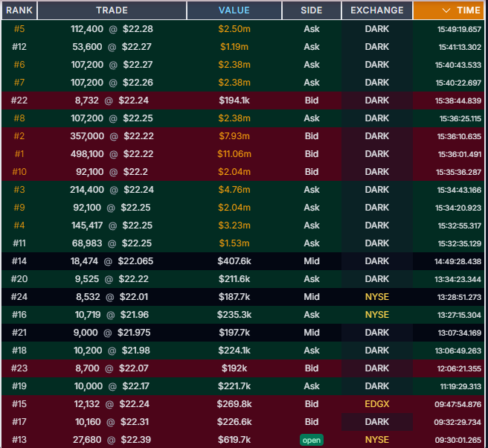Select trade 112,400 @ $22.28
Image resolution: width=488 pixels, height=448 pixels.
(112, 29)
